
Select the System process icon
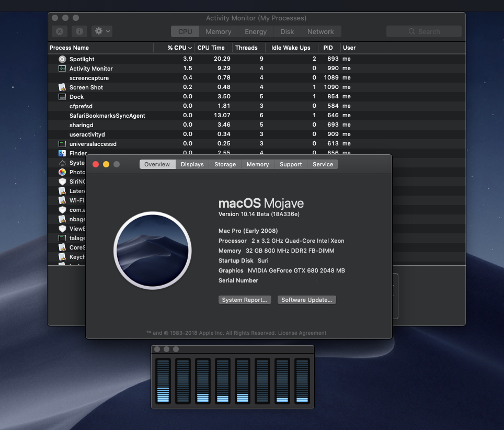pyautogui.click(x=62, y=163)
